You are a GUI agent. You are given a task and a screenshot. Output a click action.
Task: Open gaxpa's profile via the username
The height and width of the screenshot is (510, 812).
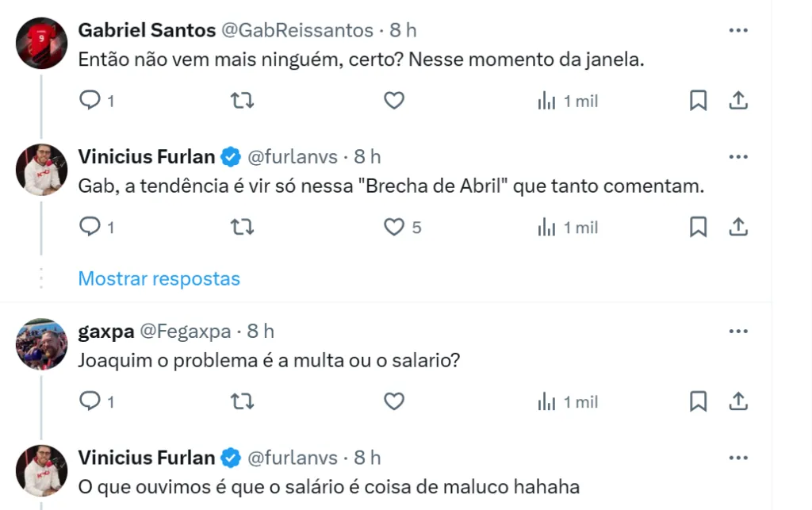click(106, 332)
